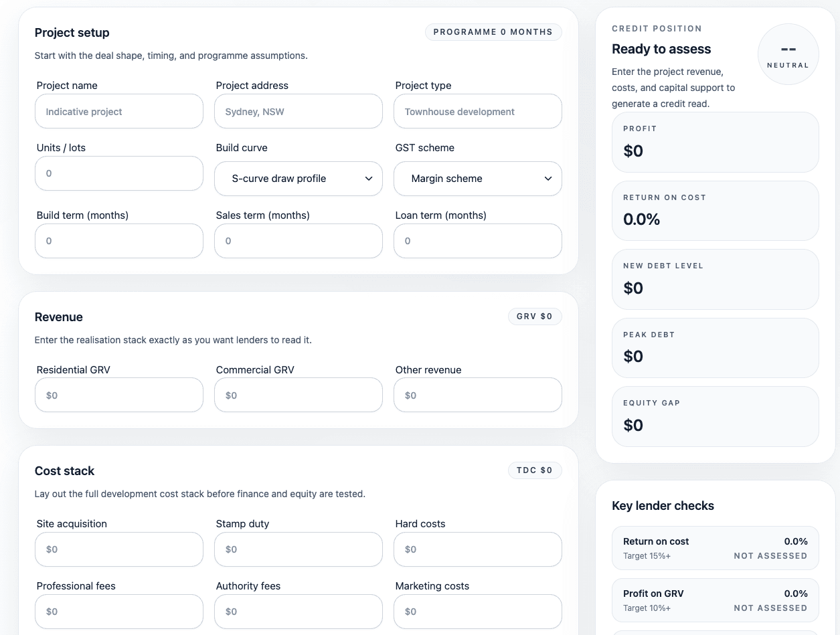Click the Project setup heading

72,33
